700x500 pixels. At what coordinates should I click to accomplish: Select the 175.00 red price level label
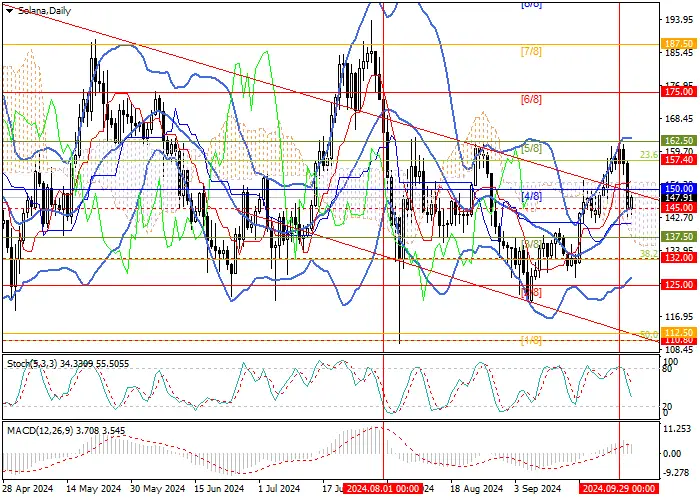[679, 92]
